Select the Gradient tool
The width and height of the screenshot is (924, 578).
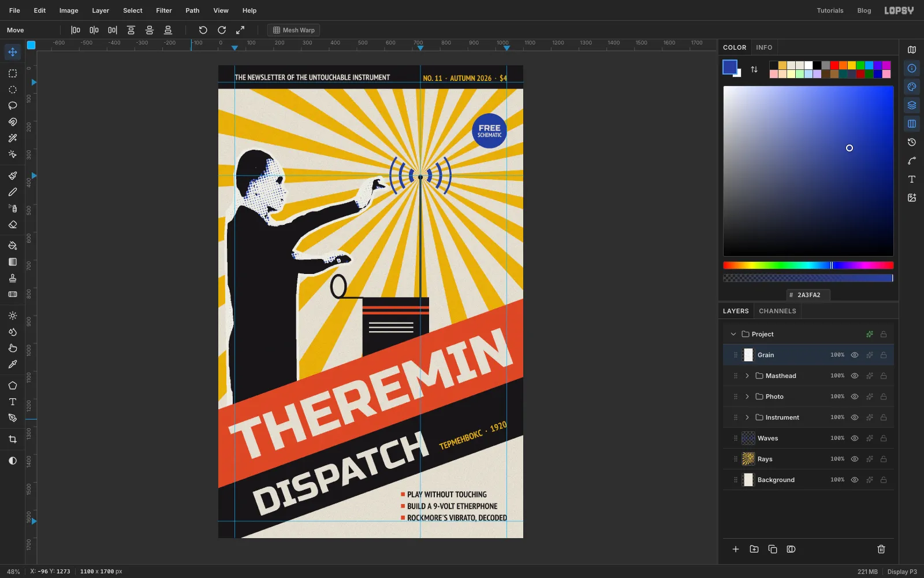click(13, 262)
